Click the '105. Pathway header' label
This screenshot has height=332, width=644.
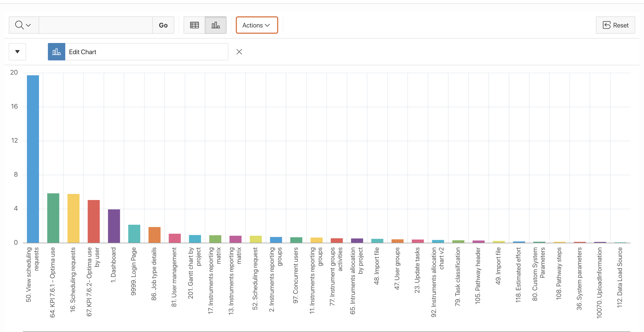tap(478, 276)
